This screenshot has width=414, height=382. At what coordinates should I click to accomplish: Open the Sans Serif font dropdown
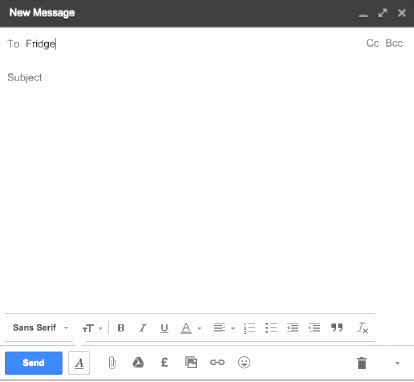pyautogui.click(x=40, y=328)
